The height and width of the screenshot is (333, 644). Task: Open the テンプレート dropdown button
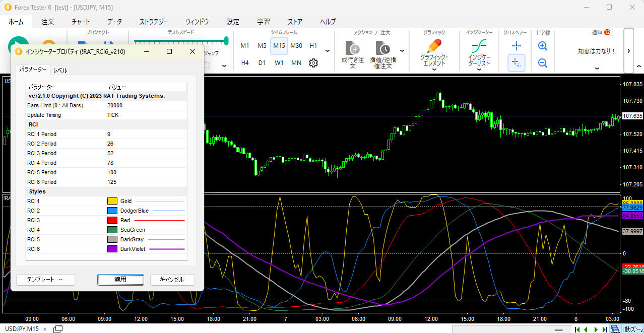[x=45, y=280]
